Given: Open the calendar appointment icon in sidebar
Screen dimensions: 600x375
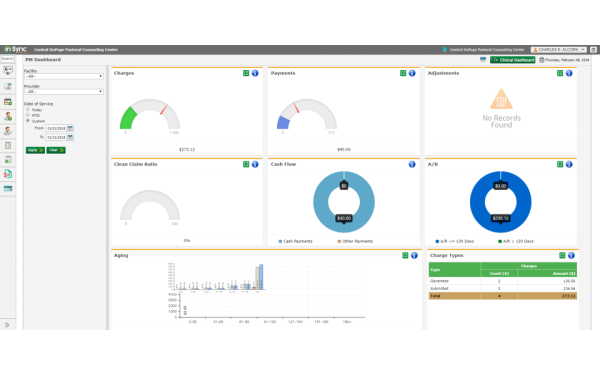Looking at the screenshot, I should tap(8, 102).
